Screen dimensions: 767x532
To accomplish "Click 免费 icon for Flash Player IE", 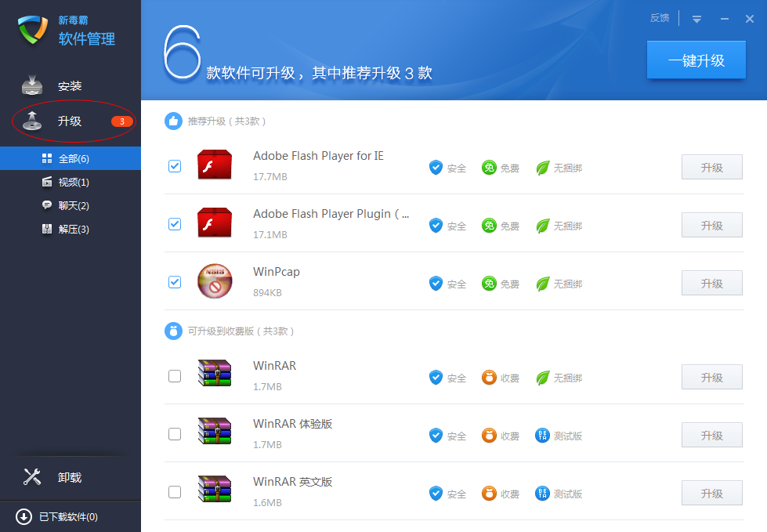I will [489, 168].
